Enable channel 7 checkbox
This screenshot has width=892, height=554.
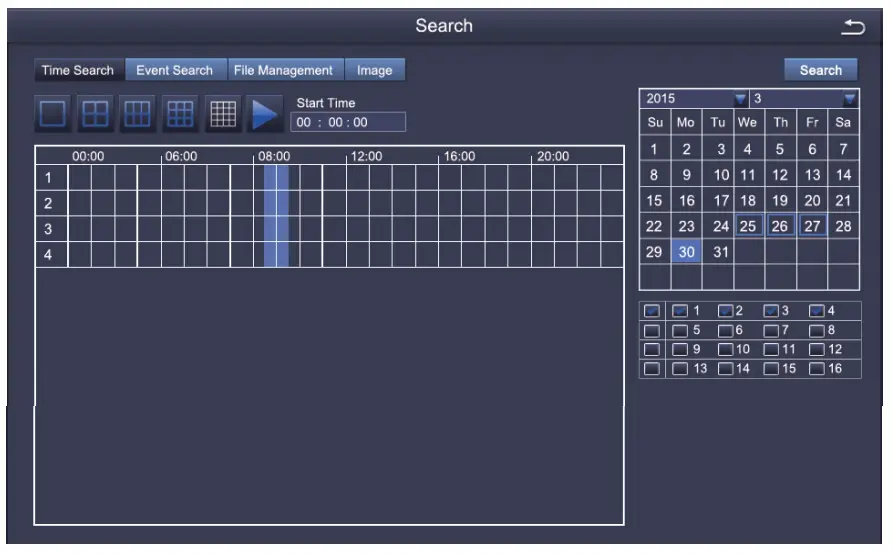(771, 330)
